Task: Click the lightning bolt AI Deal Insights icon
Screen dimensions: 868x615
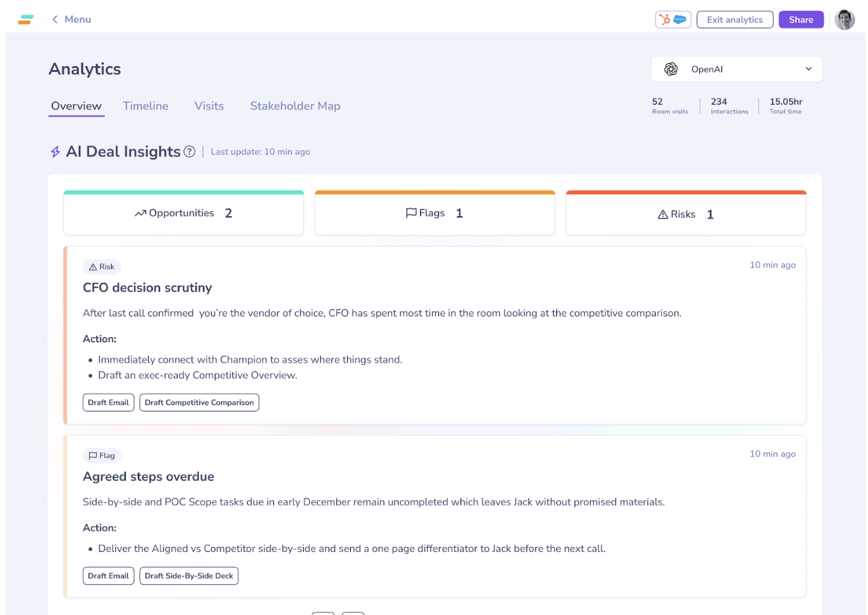Action: (55, 152)
